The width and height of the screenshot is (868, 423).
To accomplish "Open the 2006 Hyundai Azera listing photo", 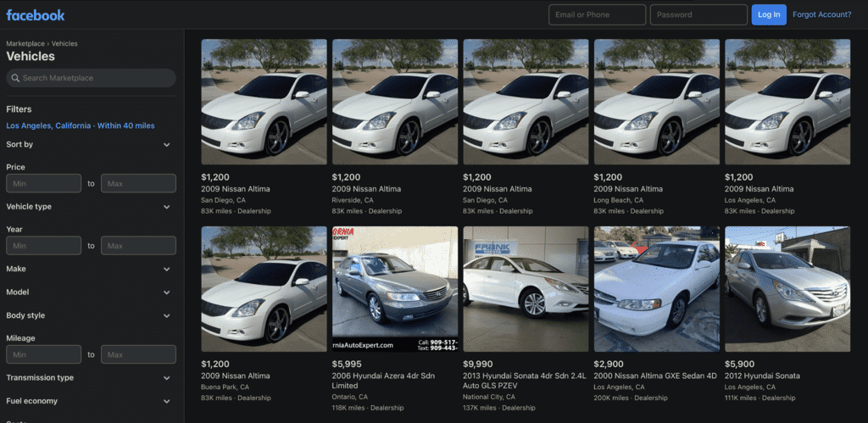I will (x=394, y=288).
